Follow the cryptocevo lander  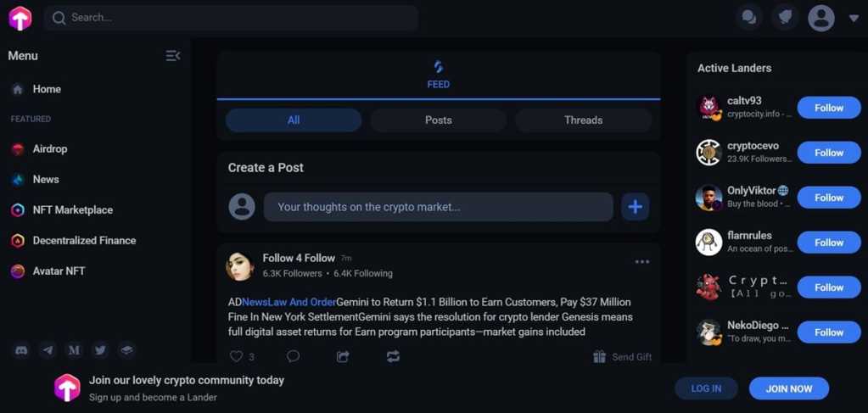(x=828, y=153)
